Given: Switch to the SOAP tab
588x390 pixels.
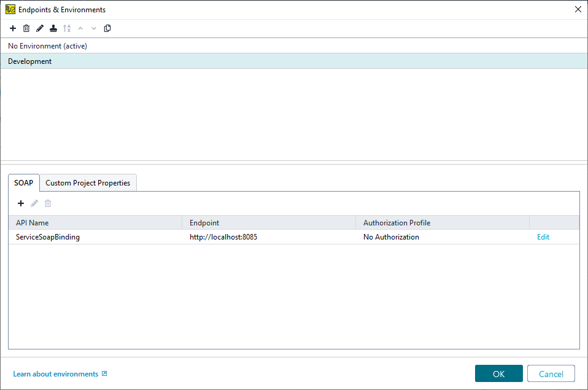Looking at the screenshot, I should click(23, 182).
